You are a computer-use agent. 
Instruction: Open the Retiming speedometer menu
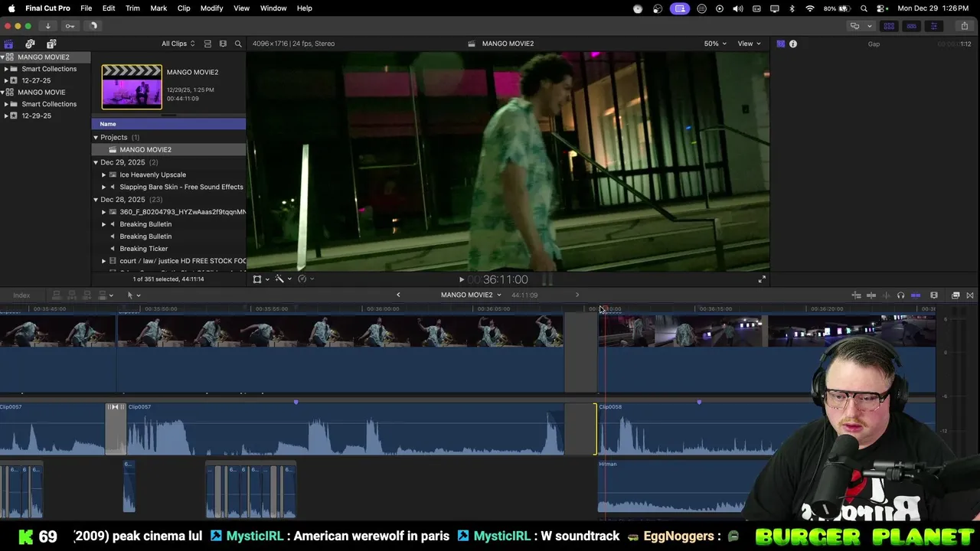point(305,279)
